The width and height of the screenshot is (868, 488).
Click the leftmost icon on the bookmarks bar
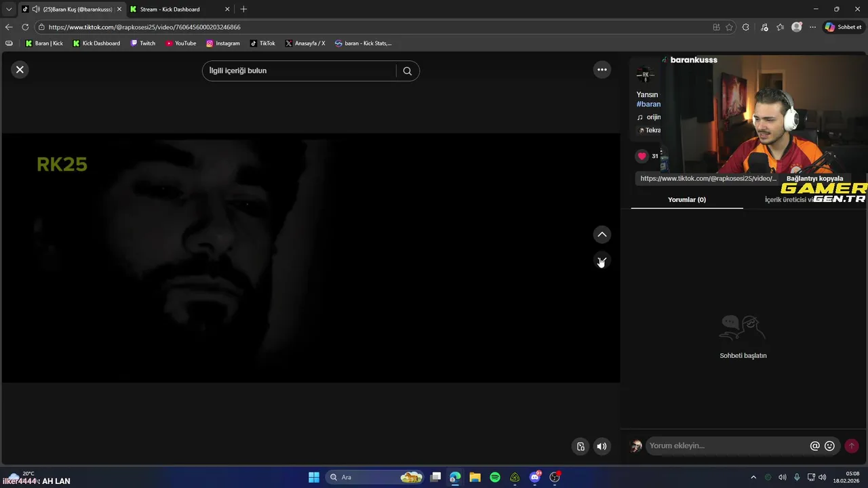coord(9,43)
